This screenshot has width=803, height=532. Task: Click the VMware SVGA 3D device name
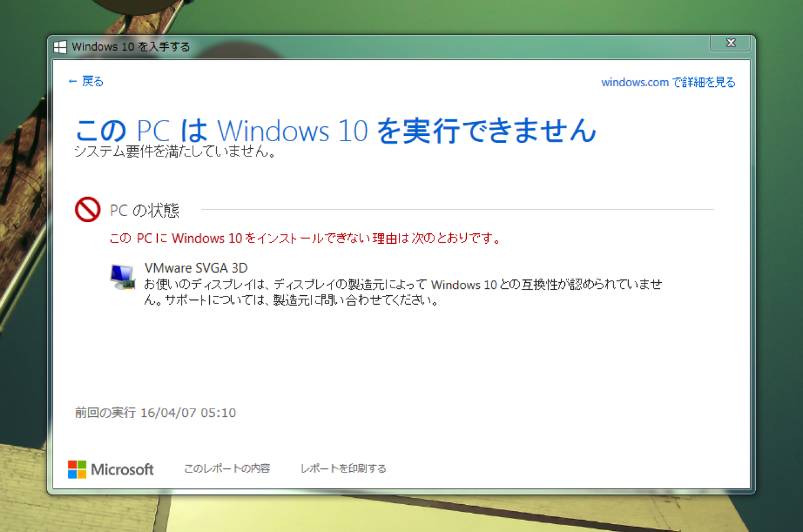pos(196,268)
